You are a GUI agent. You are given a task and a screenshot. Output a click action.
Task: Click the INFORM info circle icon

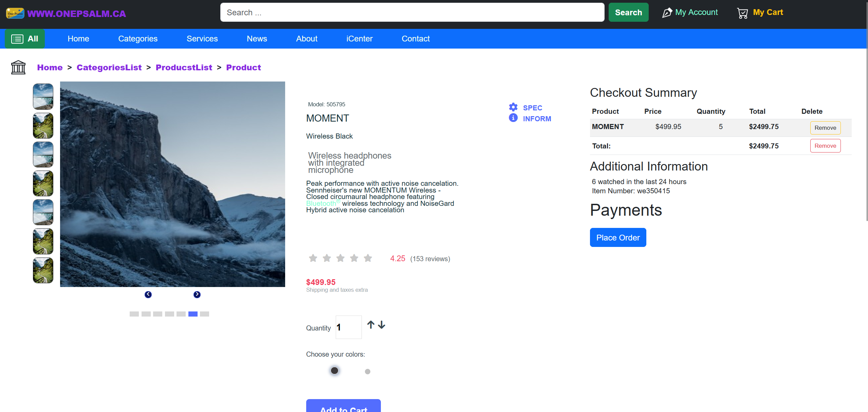pos(513,118)
